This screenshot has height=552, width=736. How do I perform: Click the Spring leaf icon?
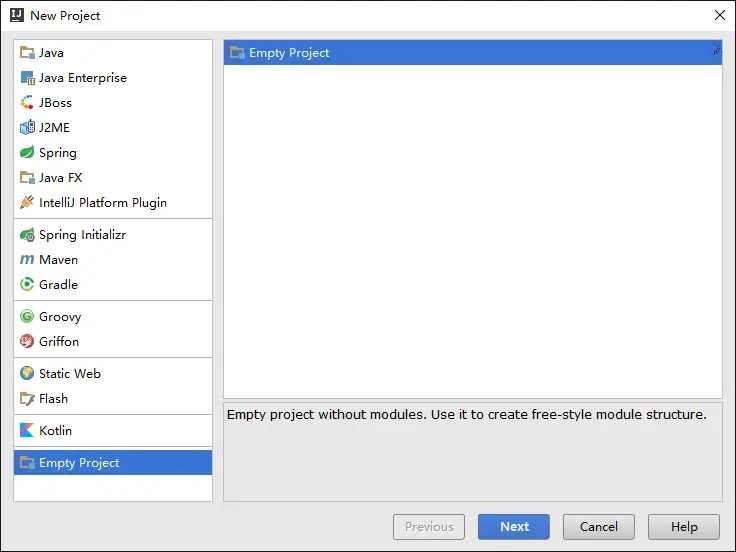(27, 153)
